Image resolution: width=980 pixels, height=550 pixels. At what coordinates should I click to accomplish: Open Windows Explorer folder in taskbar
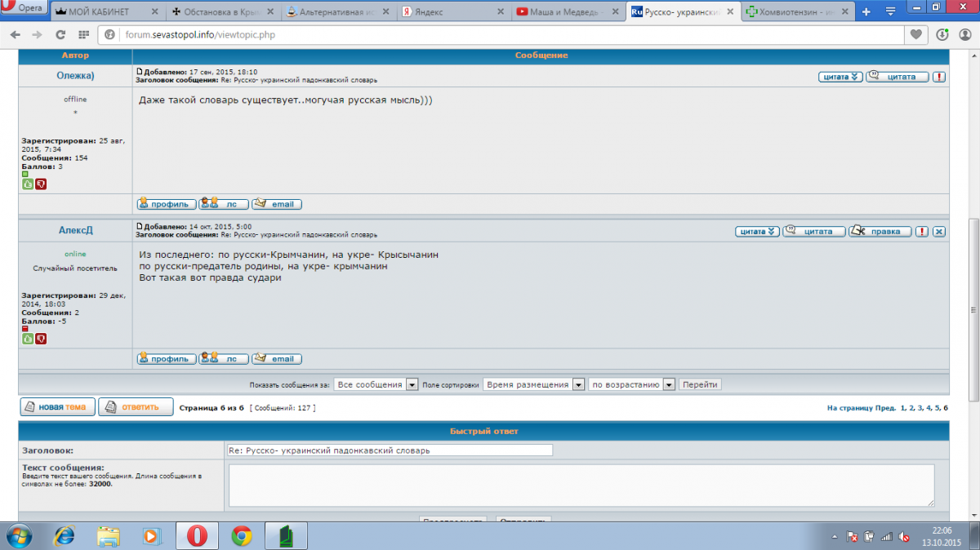pos(108,536)
